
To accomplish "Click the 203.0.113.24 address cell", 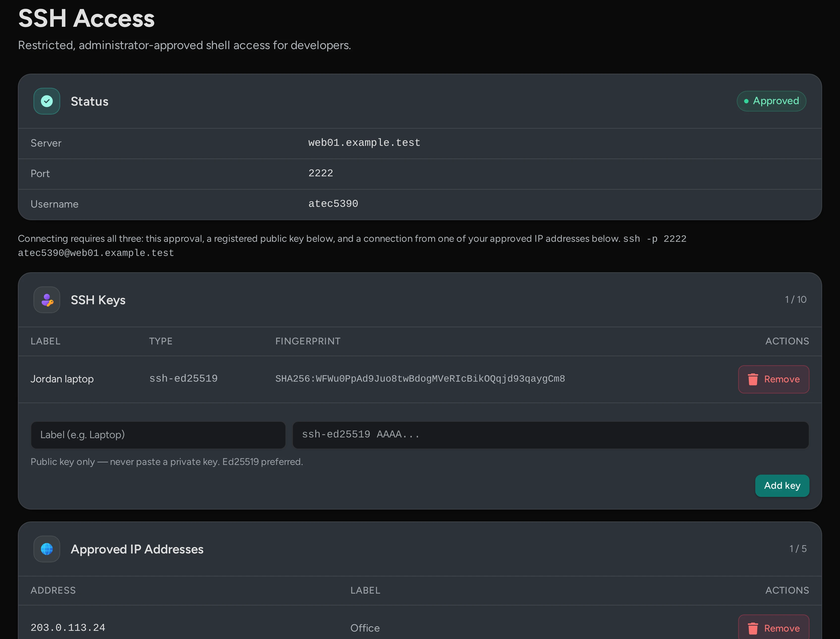I will tap(68, 628).
